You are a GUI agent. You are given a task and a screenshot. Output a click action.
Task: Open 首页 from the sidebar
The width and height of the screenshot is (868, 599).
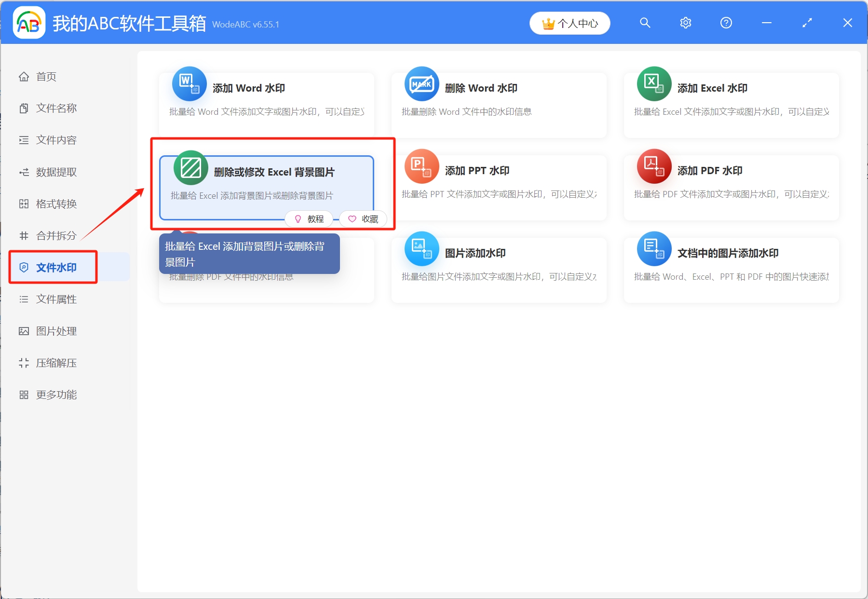point(46,76)
